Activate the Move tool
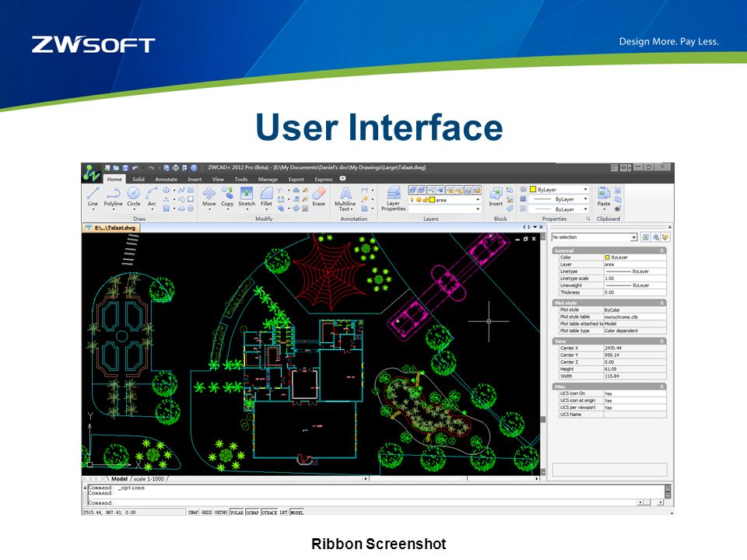 point(209,196)
